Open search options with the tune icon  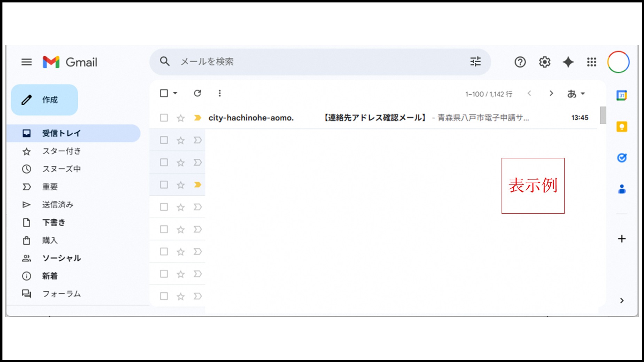(475, 62)
